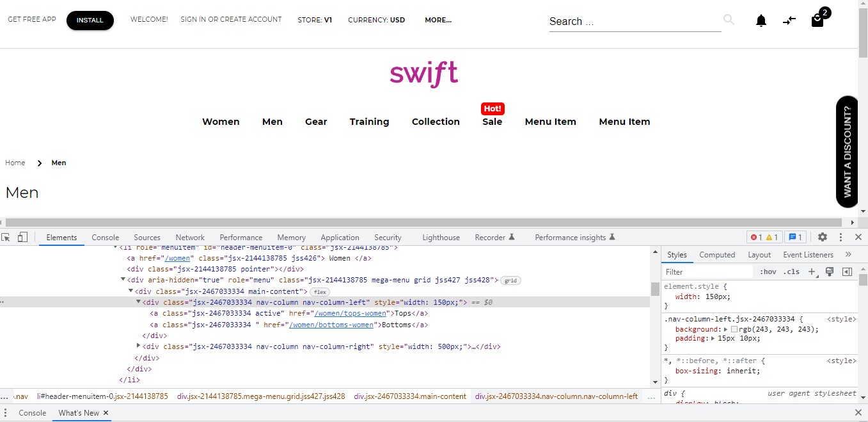
Task: Toggle the element state with :hov button
Action: [768, 272]
